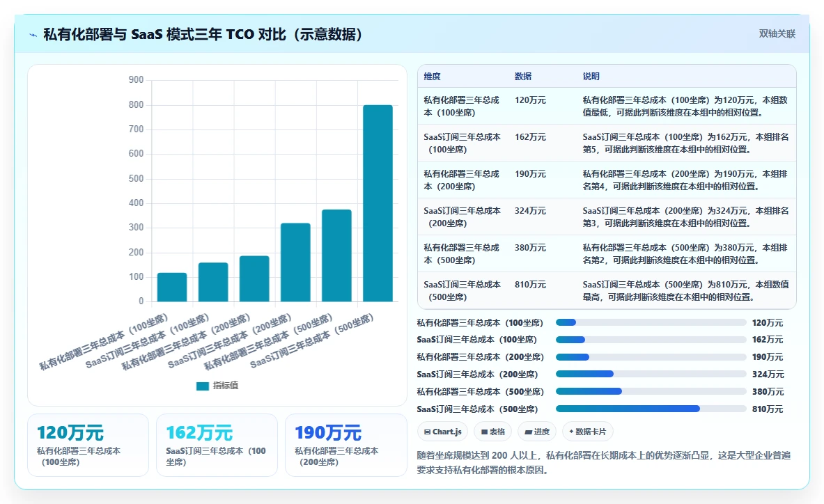Click the tallest 810 SaaS 500坐席 chart bar
The height and width of the screenshot is (504, 824).
[x=378, y=203]
